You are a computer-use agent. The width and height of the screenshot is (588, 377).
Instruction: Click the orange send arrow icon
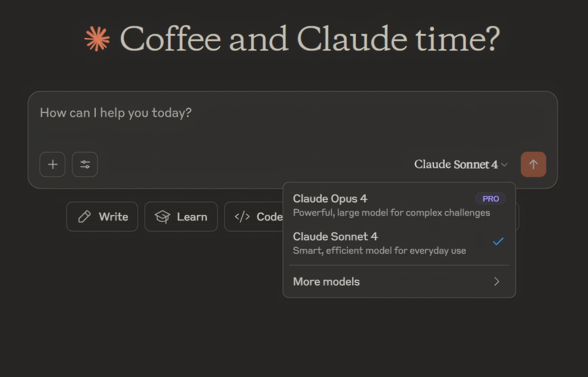[x=533, y=164]
